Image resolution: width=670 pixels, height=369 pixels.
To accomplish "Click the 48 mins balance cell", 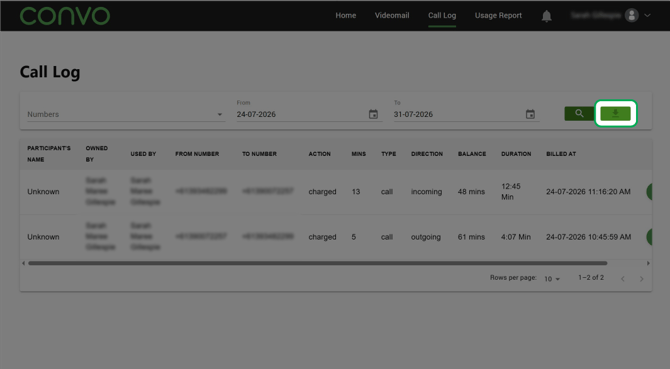I will pyautogui.click(x=471, y=192).
